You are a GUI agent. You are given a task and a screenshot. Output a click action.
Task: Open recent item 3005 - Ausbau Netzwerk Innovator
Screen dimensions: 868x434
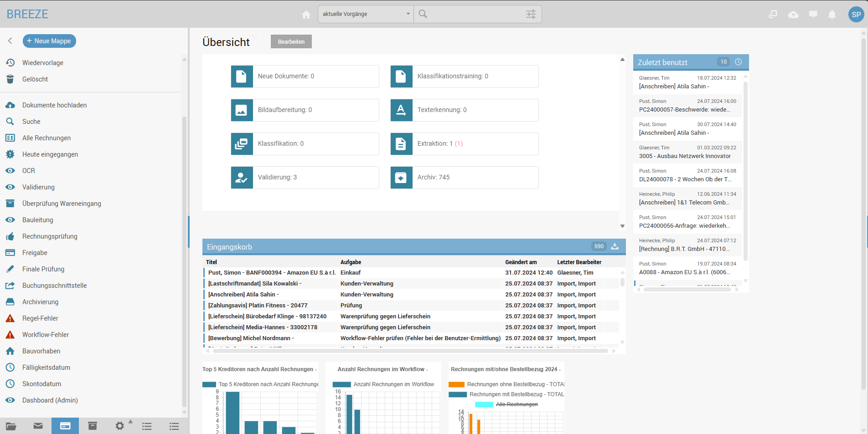(687, 152)
